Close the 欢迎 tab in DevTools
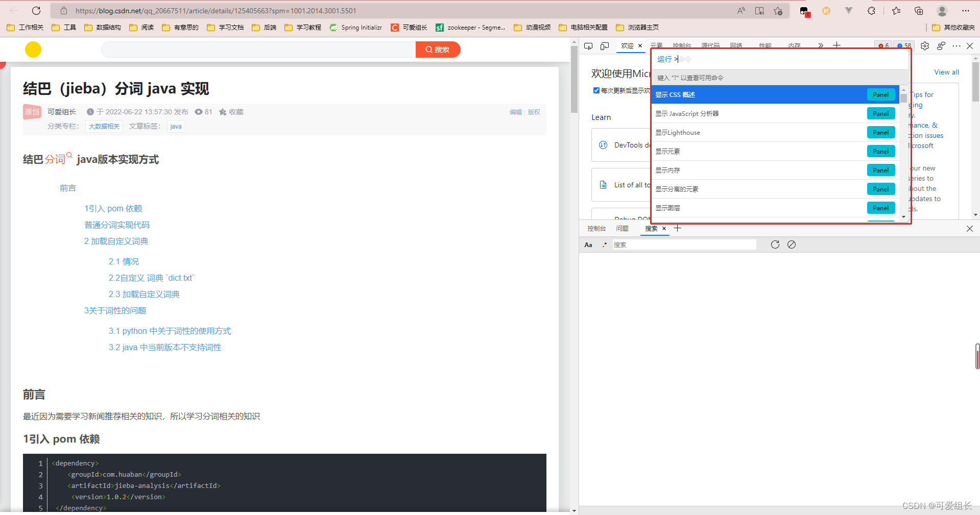Viewport: 980px width, 515px height. [x=640, y=46]
